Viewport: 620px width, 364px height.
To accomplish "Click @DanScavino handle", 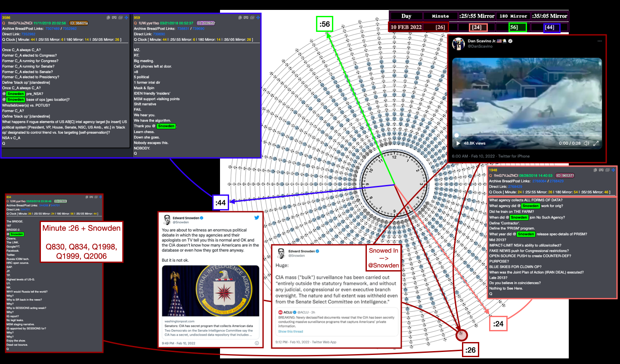I will point(480,46).
